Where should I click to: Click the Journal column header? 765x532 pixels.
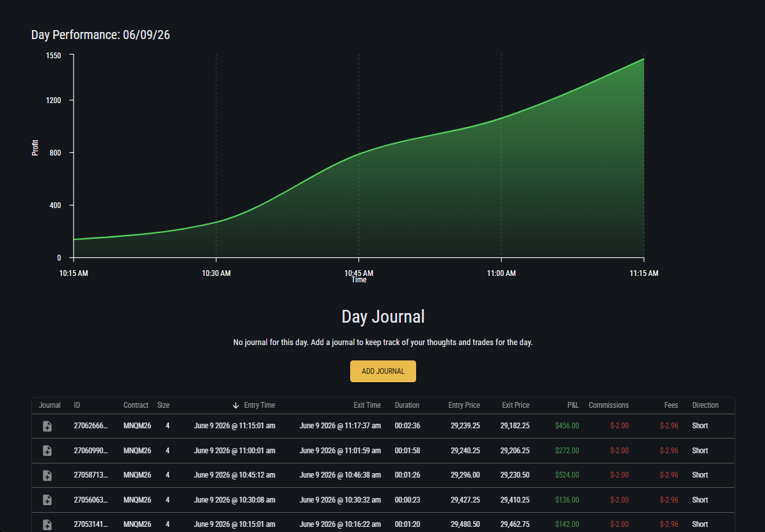click(50, 405)
